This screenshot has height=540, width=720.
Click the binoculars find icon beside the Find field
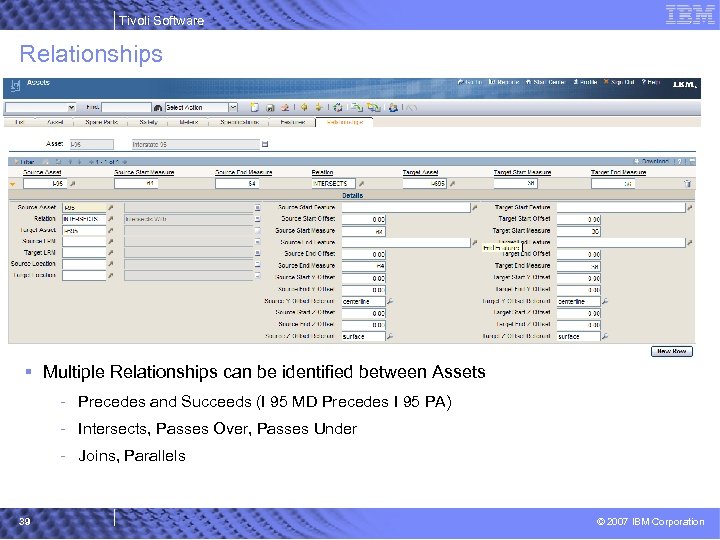[158, 107]
